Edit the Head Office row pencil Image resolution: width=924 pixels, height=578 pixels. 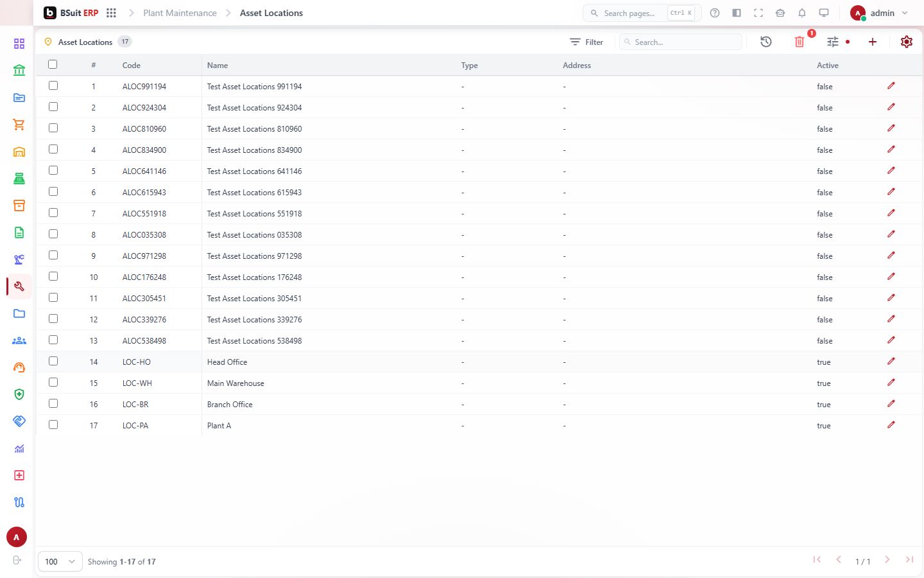click(x=891, y=362)
